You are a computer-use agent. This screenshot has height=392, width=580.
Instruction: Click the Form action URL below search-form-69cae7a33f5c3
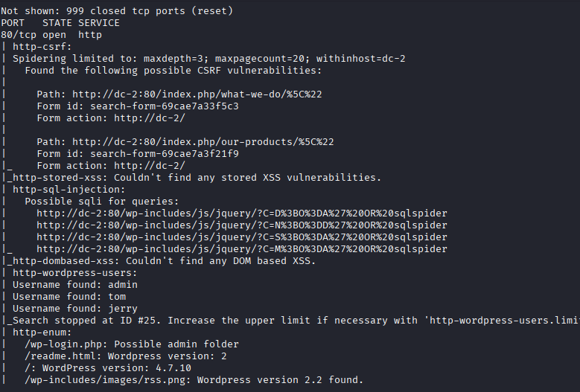click(149, 118)
